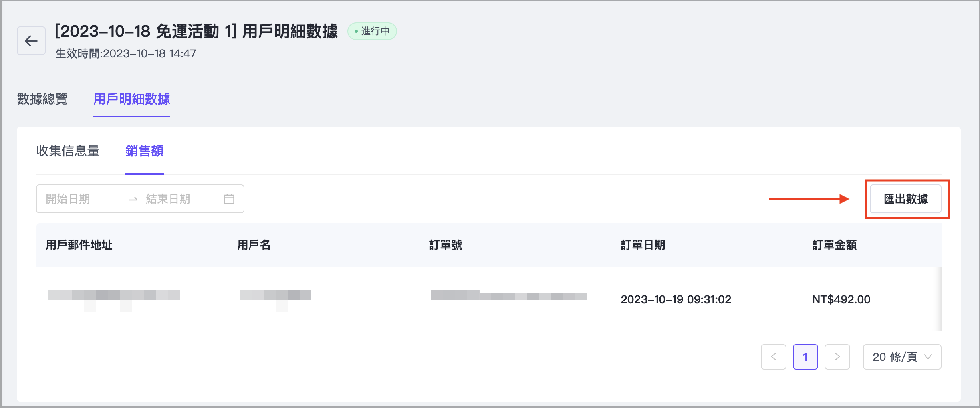
Task: Click the previous page arrow in pagination
Action: click(x=773, y=357)
